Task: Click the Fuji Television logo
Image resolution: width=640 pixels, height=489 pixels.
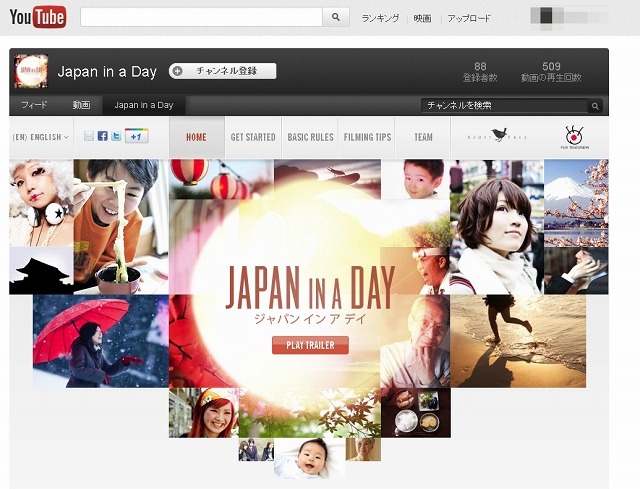Action: pyautogui.click(x=574, y=138)
